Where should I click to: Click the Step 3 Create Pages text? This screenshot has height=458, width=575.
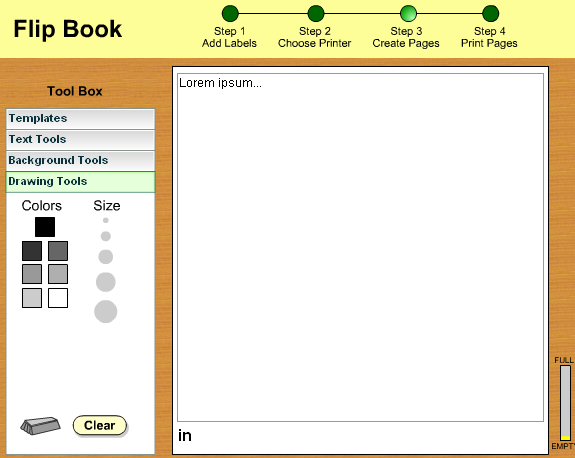click(x=406, y=37)
